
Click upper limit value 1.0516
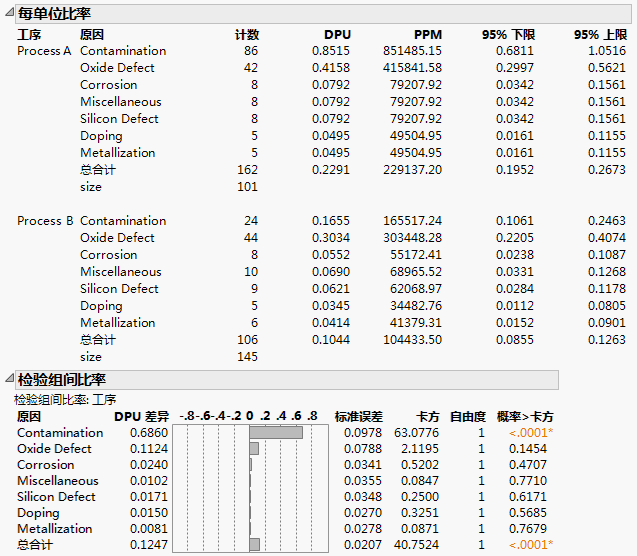[607, 51]
